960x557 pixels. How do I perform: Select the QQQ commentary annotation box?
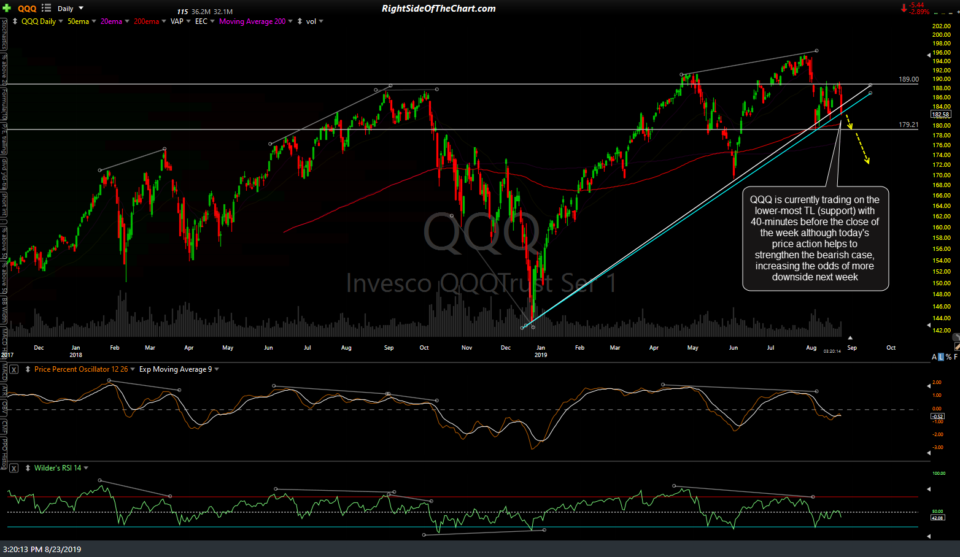click(x=815, y=239)
